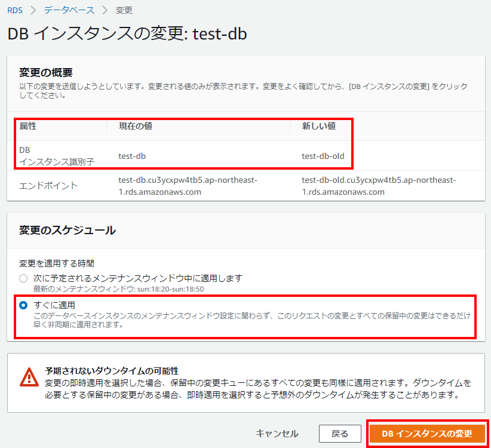Image resolution: width=491 pixels, height=448 pixels.
Task: Click the warning triangle icon
Action: (29, 377)
